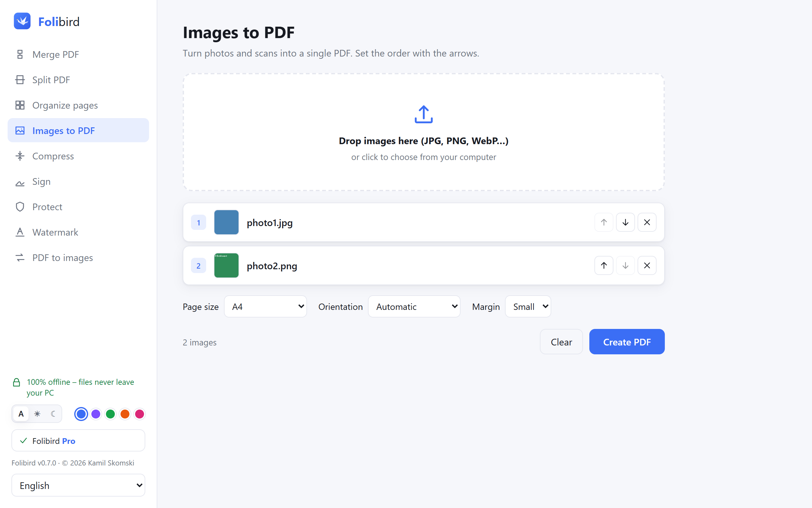Viewport: 812px width, 508px height.
Task: Click 'Drop images here' drop zone text
Action: pos(423,141)
